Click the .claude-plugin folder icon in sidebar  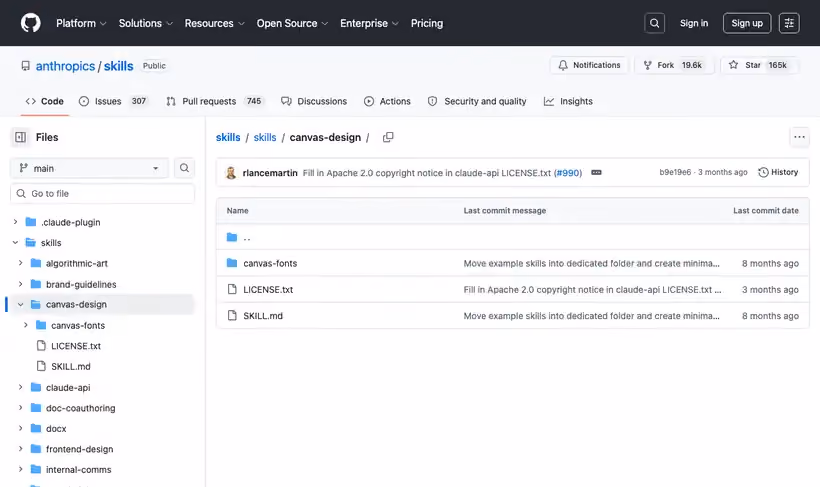tap(31, 222)
